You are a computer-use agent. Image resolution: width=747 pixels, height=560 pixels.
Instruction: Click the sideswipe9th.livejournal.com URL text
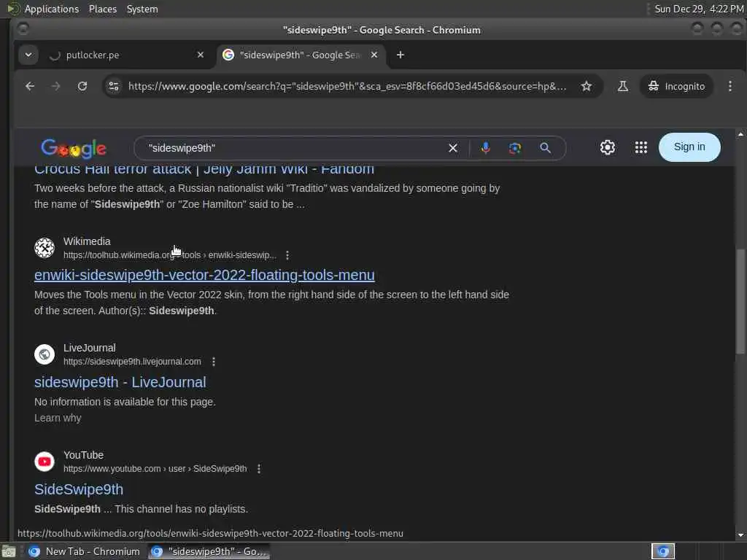click(x=132, y=362)
